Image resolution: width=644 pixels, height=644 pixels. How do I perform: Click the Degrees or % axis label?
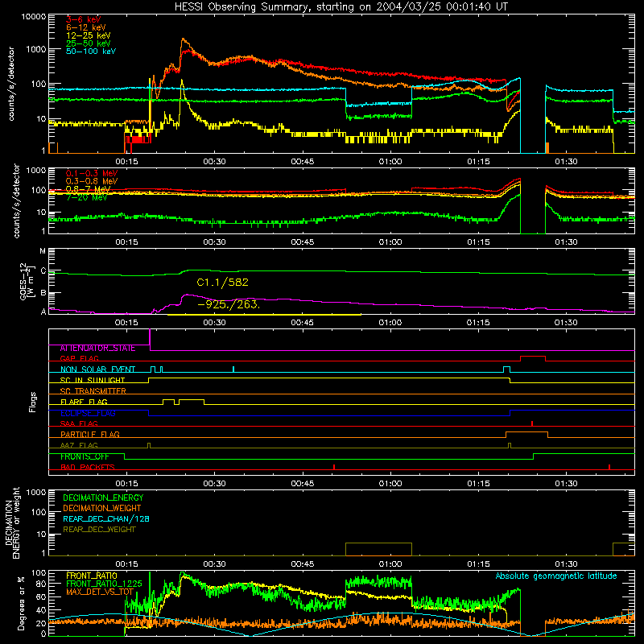(x=21, y=603)
